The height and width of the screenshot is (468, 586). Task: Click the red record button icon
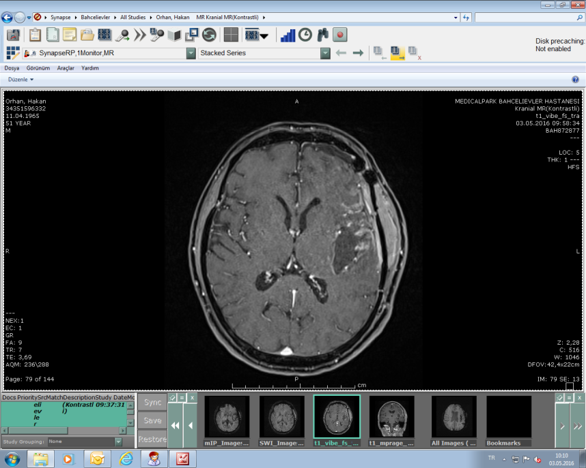(340, 35)
